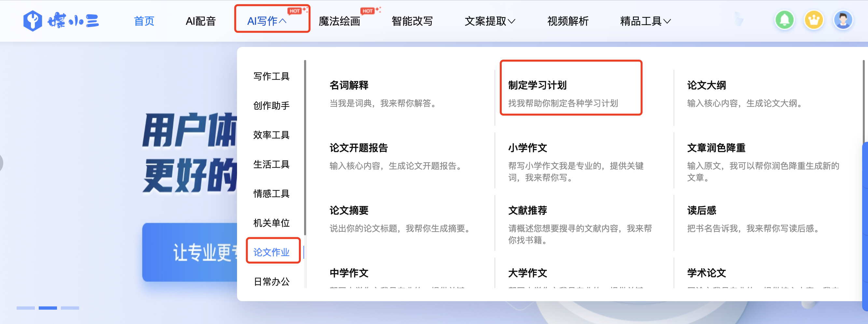Select 生活工具 category in sidebar
Screen dimensions: 868x324
[271, 164]
